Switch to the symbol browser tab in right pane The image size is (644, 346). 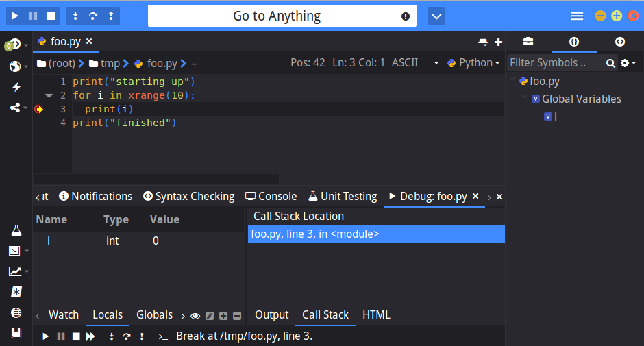pos(573,42)
